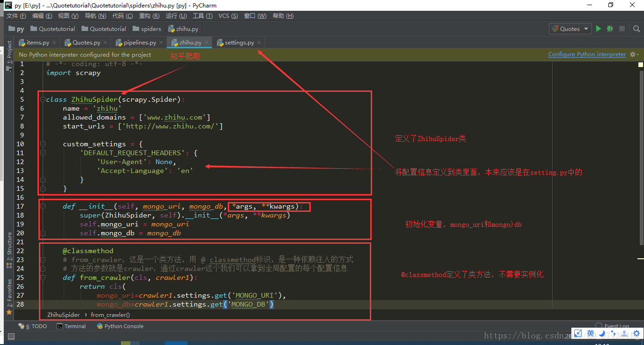Close the pipelines.py tab
Screen dimensions: 644x345
pos(161,43)
